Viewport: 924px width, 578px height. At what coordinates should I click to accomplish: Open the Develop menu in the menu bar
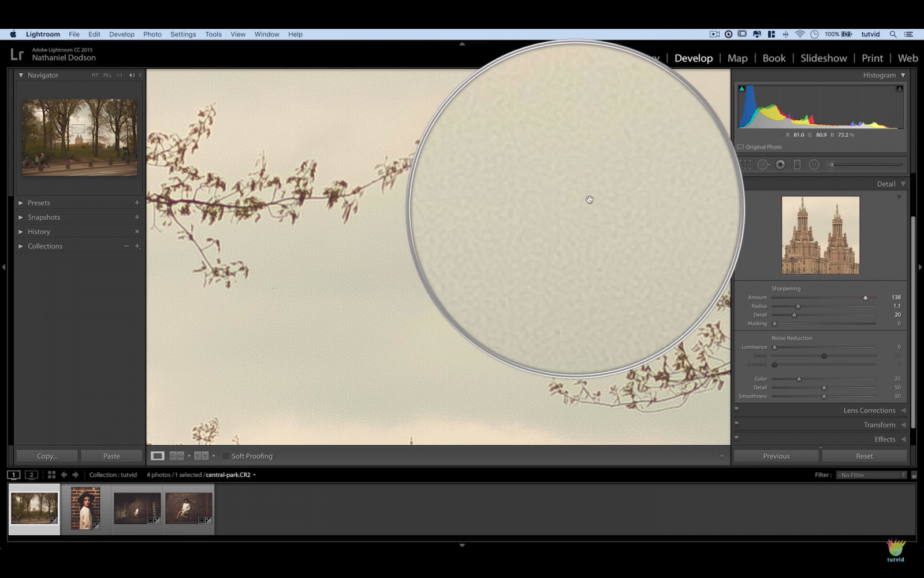tap(121, 34)
